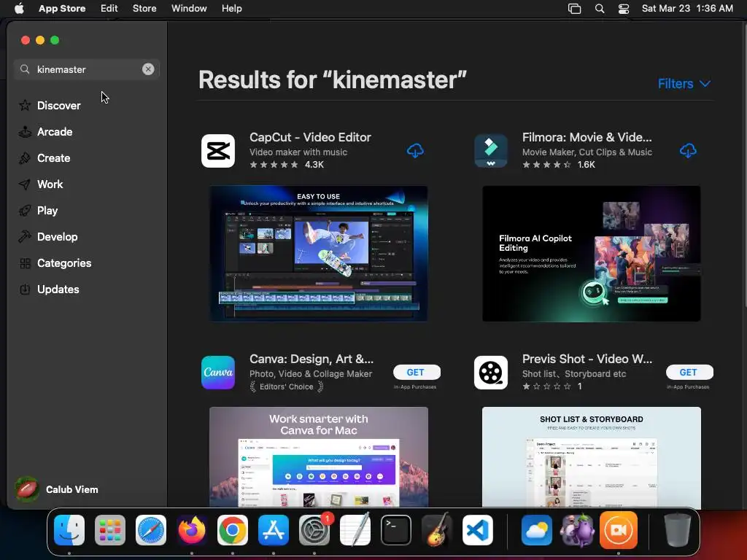View the Shot List & Storyboard screenshot
Screen dimensions: 747x560
(591, 456)
